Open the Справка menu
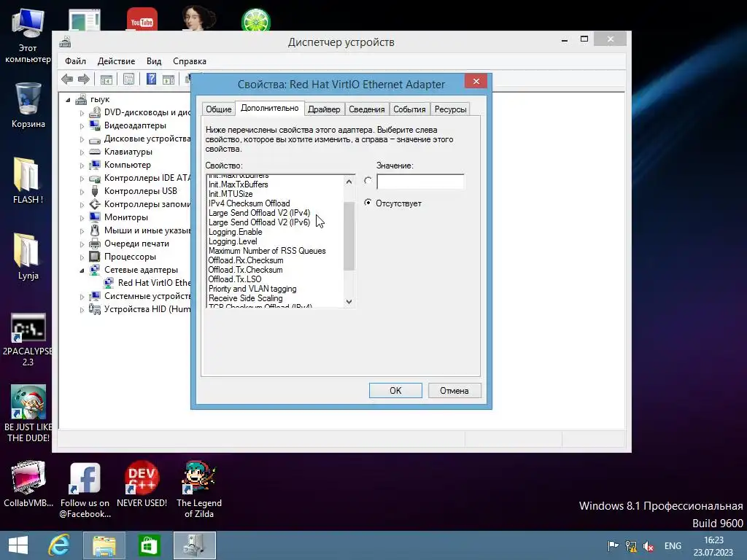Viewport: 747px width, 560px height. point(190,61)
